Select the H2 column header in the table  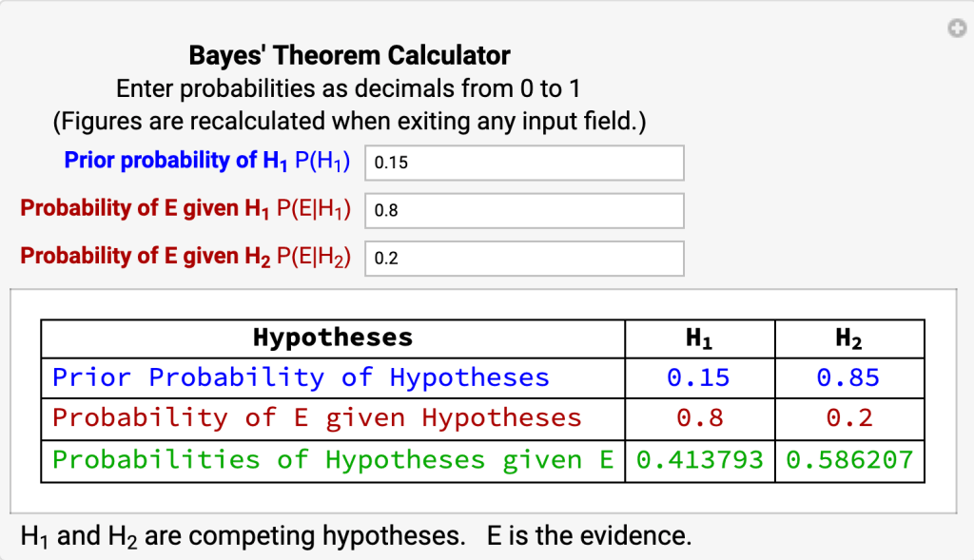click(848, 338)
